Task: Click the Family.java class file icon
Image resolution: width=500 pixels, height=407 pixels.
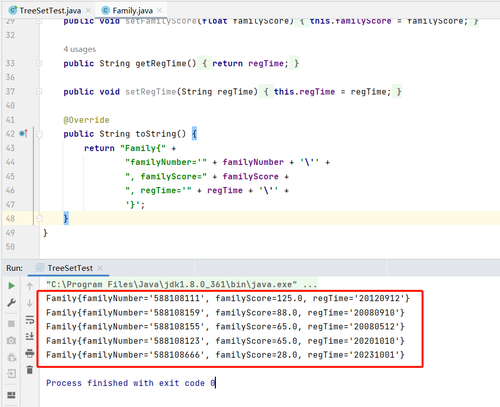Action: (106, 11)
